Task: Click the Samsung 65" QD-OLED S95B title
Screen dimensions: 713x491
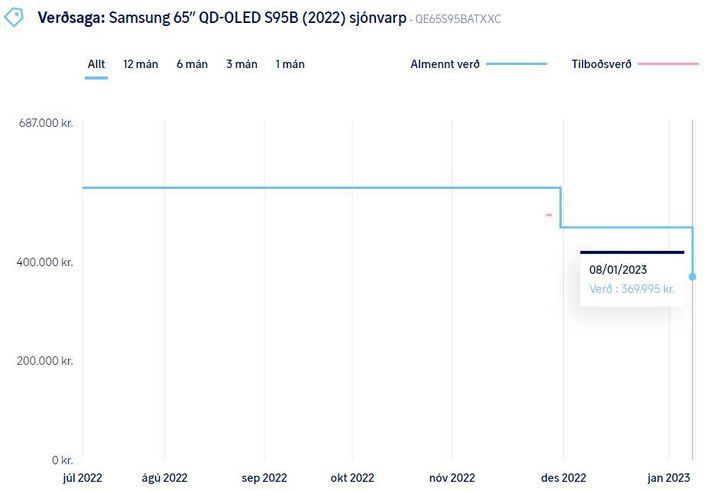Action: tap(259, 19)
